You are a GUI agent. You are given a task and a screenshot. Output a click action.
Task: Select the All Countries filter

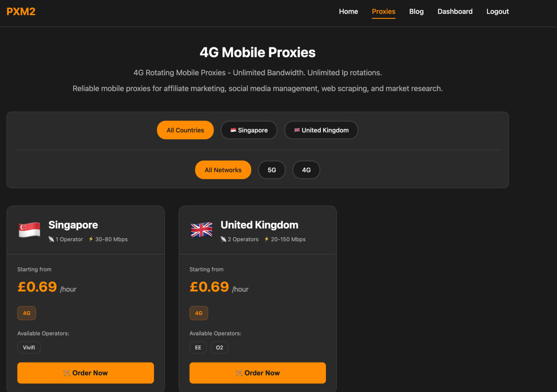(185, 130)
